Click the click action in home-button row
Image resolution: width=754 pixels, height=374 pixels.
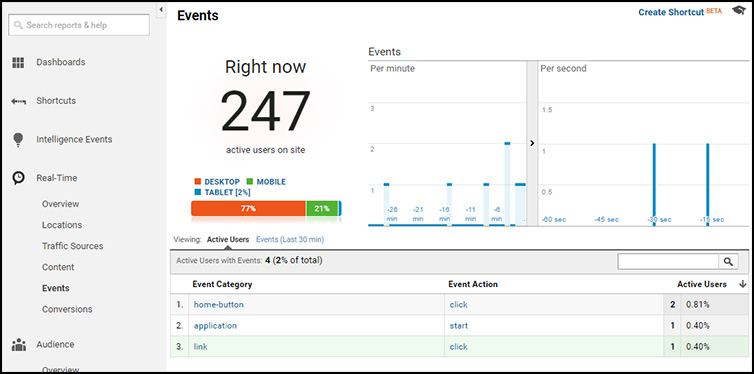pos(459,305)
